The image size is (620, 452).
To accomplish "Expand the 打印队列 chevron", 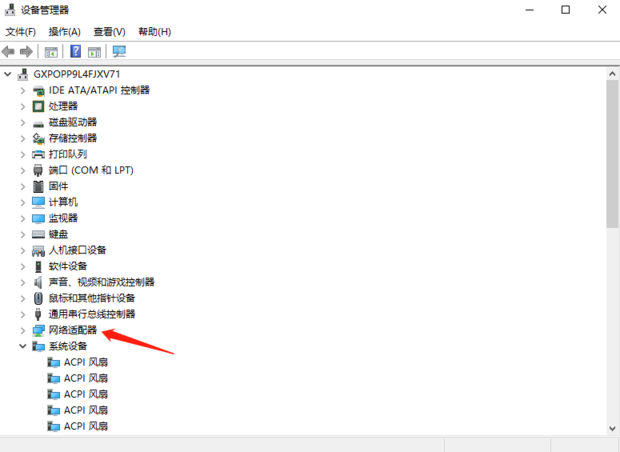I will [x=23, y=155].
